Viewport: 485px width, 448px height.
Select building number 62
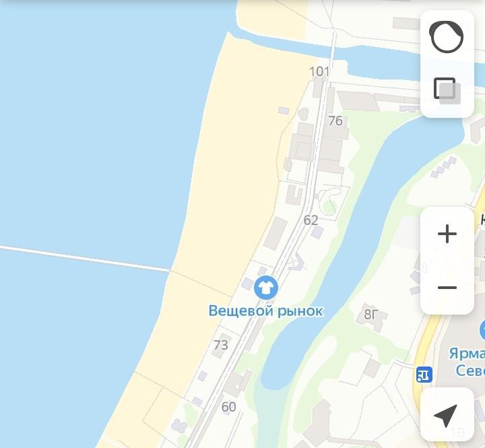pyautogui.click(x=311, y=220)
